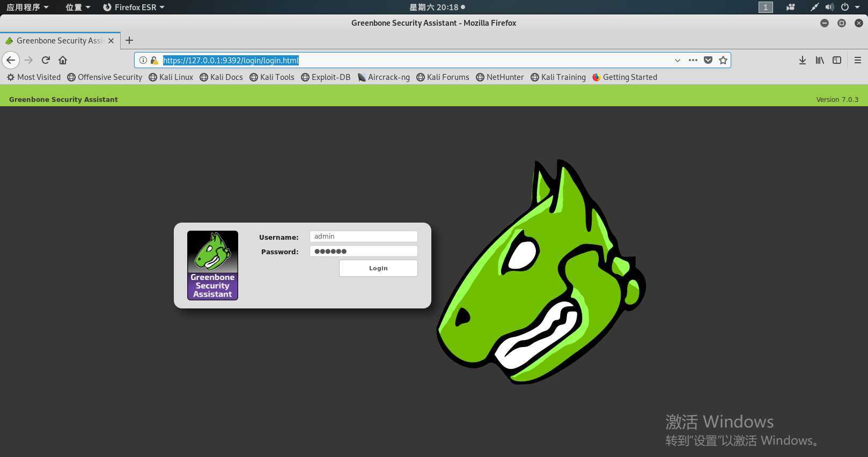Open Kali Forums bookmark
The image size is (868, 457).
(x=443, y=77)
